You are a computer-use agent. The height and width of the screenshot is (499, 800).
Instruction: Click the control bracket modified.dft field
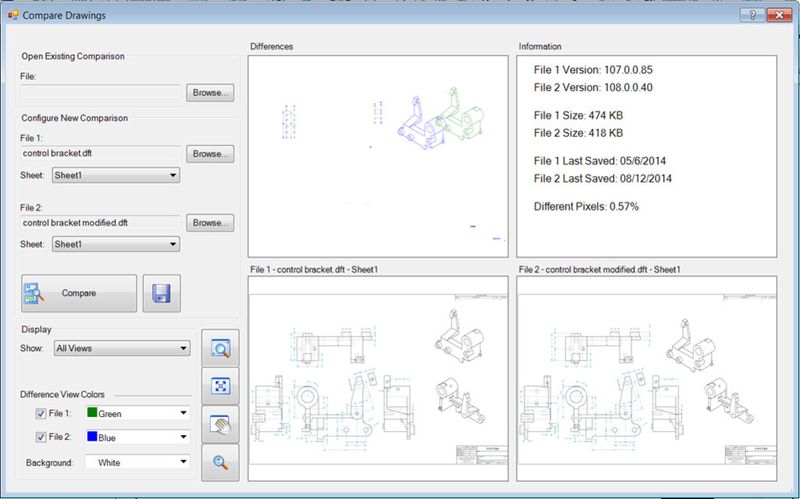pyautogui.click(x=101, y=223)
